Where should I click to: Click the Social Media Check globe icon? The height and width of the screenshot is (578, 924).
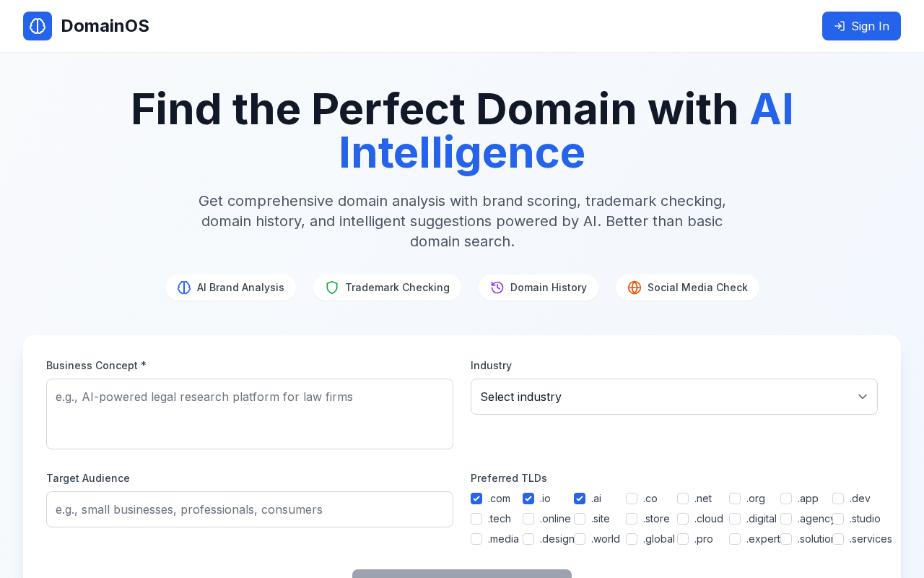pos(635,288)
